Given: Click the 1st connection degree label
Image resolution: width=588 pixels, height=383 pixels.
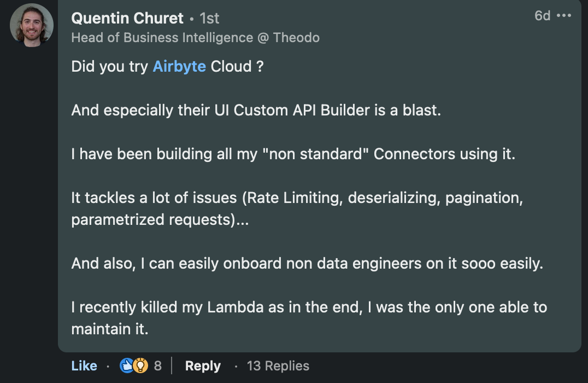Looking at the screenshot, I should click(x=209, y=19).
